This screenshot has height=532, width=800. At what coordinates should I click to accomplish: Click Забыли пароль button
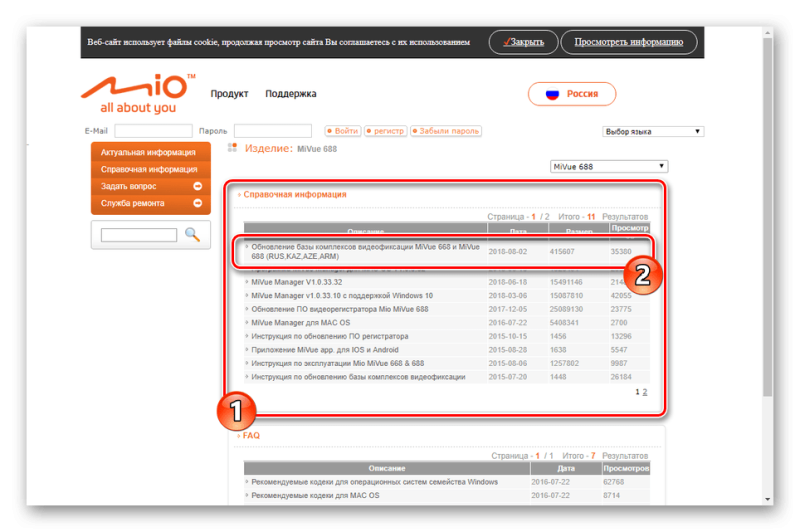click(x=446, y=131)
